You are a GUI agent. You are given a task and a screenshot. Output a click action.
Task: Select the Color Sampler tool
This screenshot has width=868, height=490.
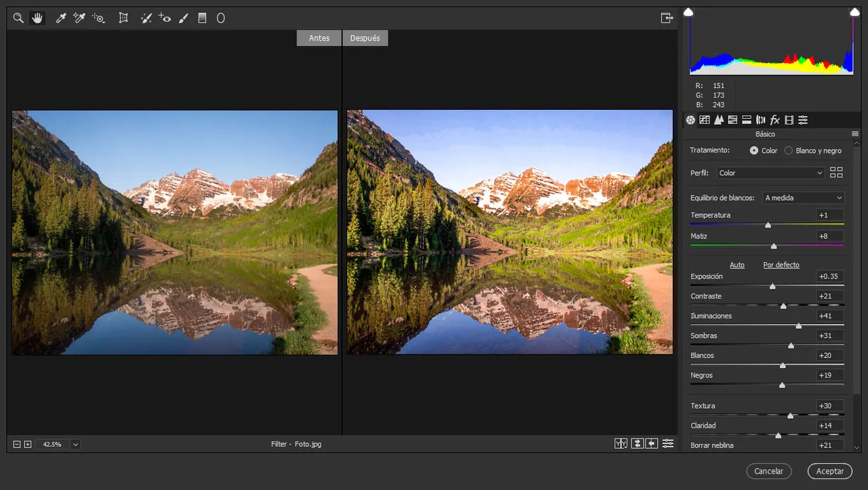click(x=79, y=18)
